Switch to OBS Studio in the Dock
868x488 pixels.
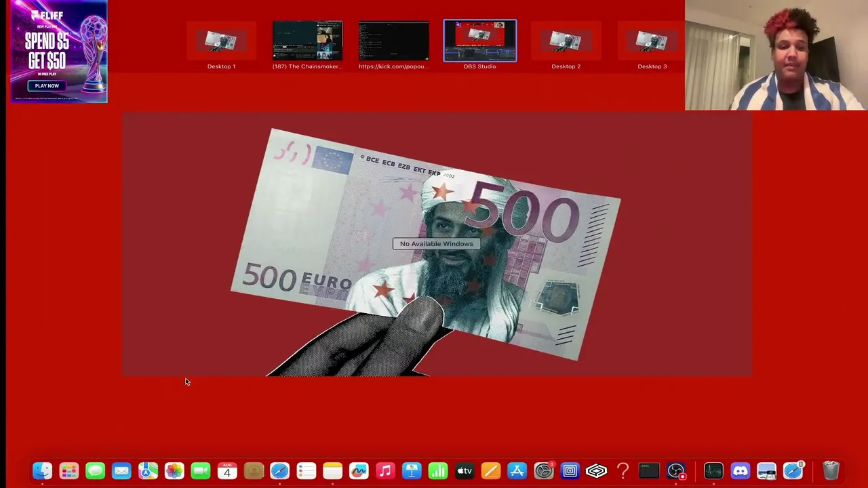676,470
